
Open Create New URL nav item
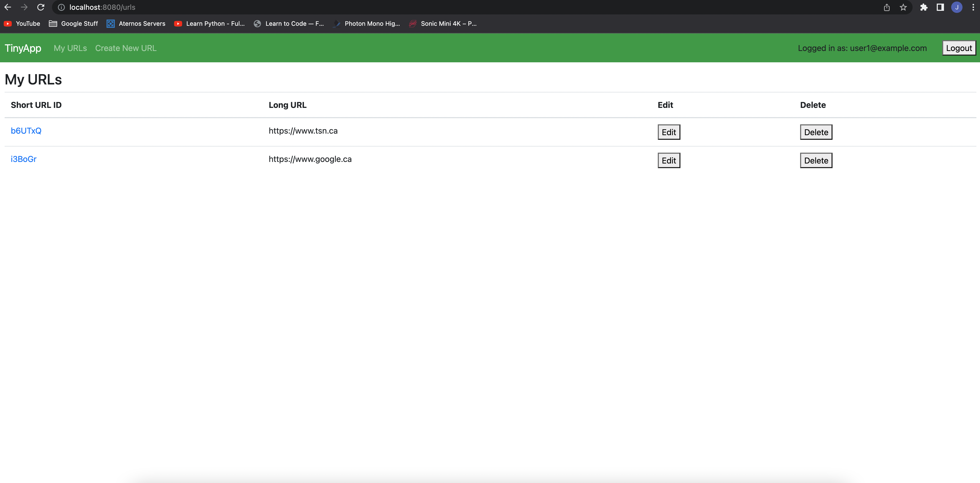126,48
